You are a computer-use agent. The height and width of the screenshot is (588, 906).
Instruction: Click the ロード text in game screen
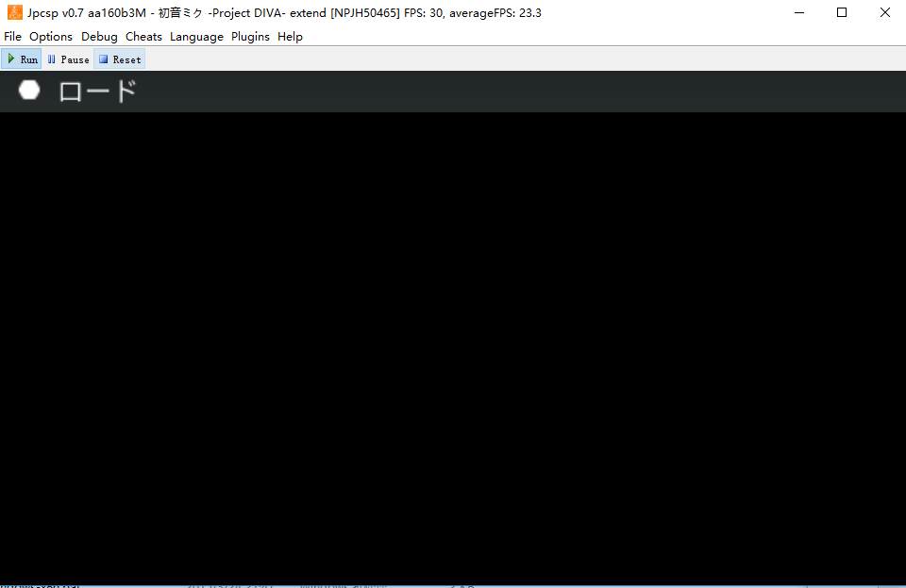97,92
